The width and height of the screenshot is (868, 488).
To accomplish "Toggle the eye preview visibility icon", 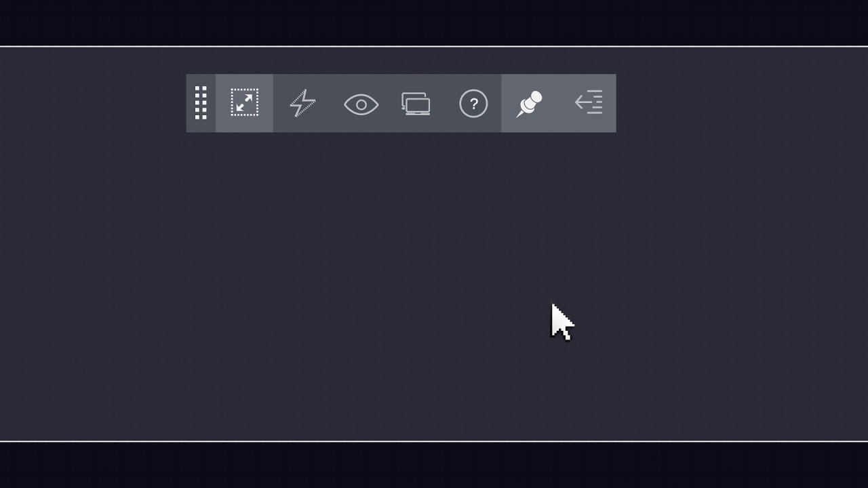I will [361, 104].
